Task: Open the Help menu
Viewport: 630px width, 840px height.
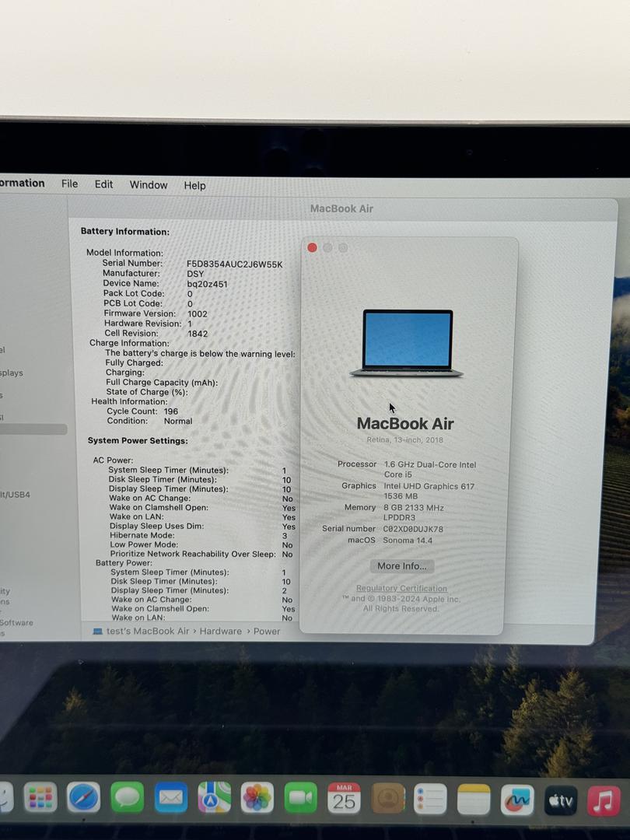Action: click(194, 185)
